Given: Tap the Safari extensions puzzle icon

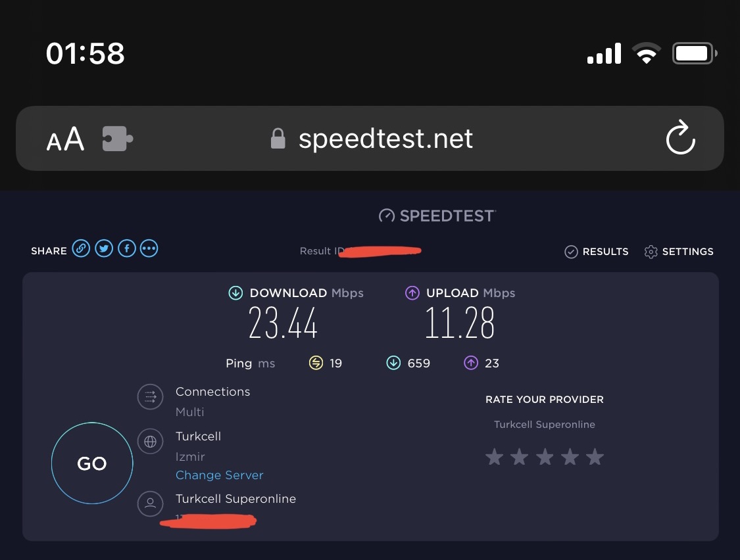Looking at the screenshot, I should pyautogui.click(x=118, y=139).
